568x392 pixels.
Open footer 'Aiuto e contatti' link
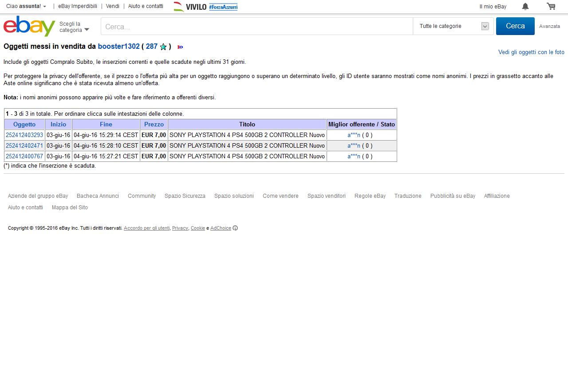[x=25, y=208]
